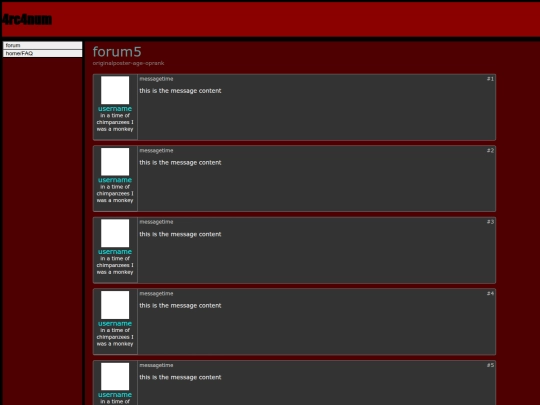The height and width of the screenshot is (405, 540).
Task: Select message content text in post #1
Action: pyautogui.click(x=180, y=91)
